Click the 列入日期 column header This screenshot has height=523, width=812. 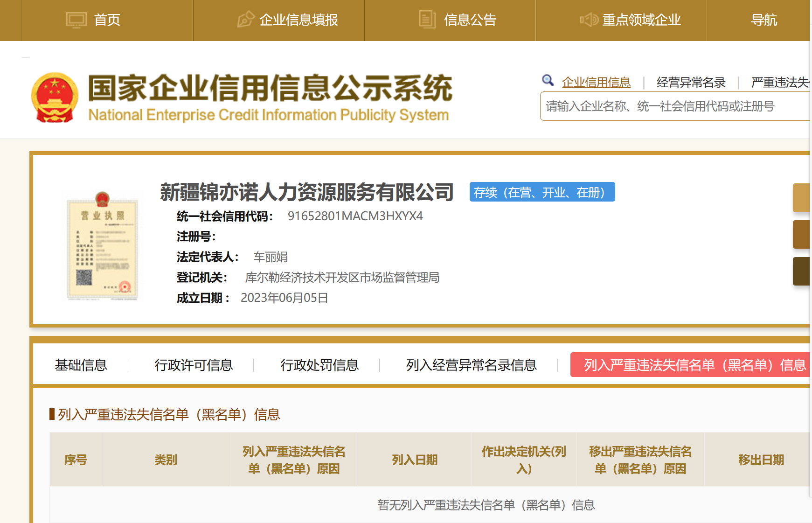coord(415,460)
